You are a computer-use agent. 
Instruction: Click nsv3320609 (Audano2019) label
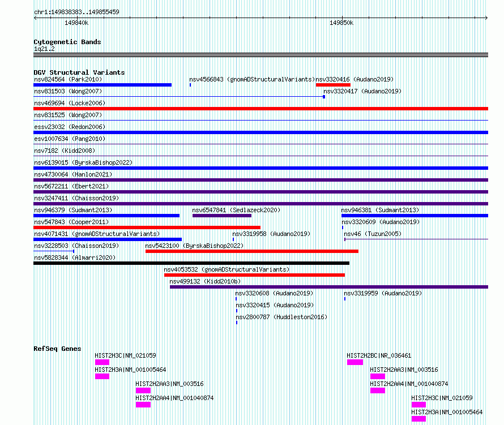(381, 222)
